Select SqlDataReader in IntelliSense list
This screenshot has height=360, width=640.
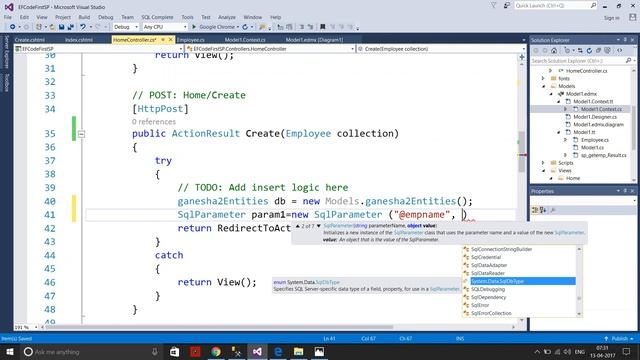point(488,273)
